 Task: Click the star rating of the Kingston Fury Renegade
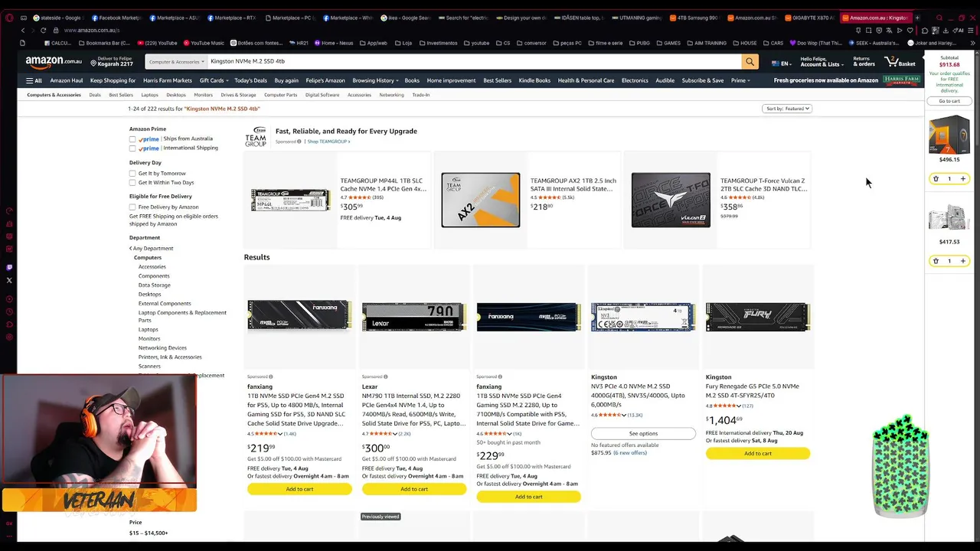(x=724, y=406)
